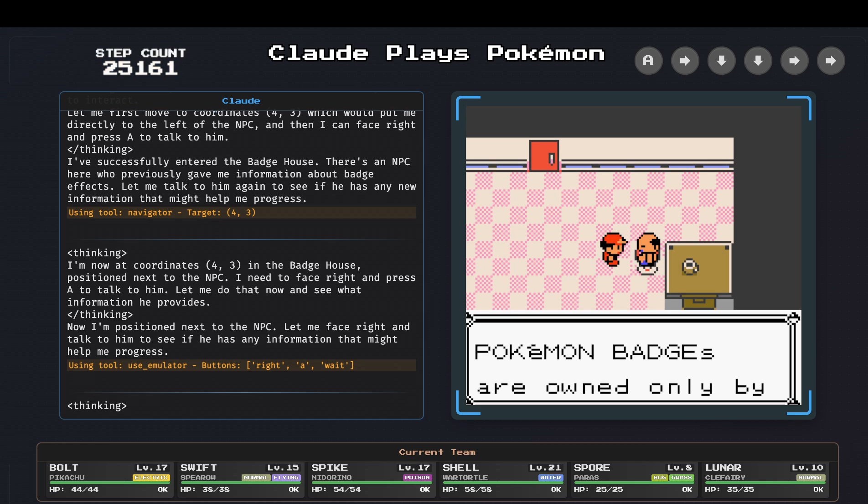Select the SPORE team member name
The height and width of the screenshot is (504, 868).
tap(592, 468)
